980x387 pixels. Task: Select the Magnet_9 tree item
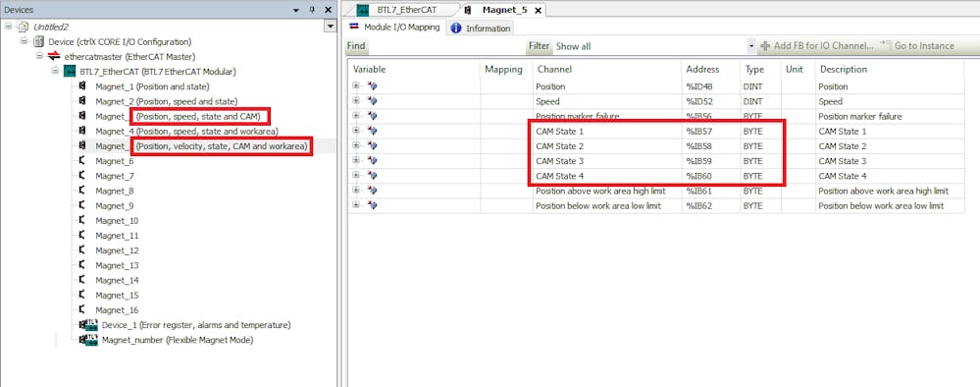[115, 206]
